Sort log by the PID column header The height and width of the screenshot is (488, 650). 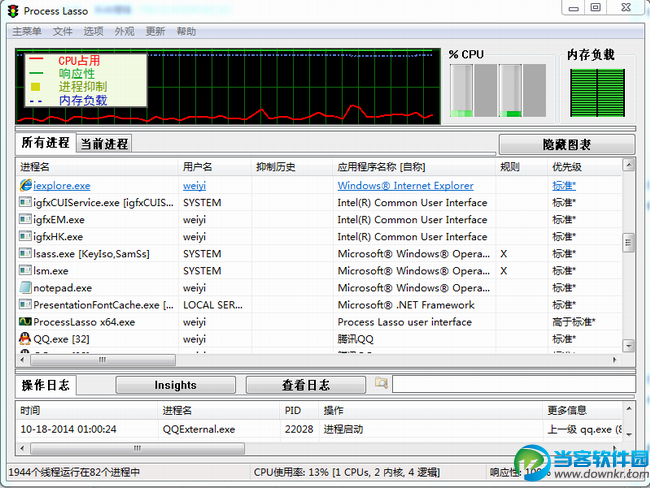[299, 410]
